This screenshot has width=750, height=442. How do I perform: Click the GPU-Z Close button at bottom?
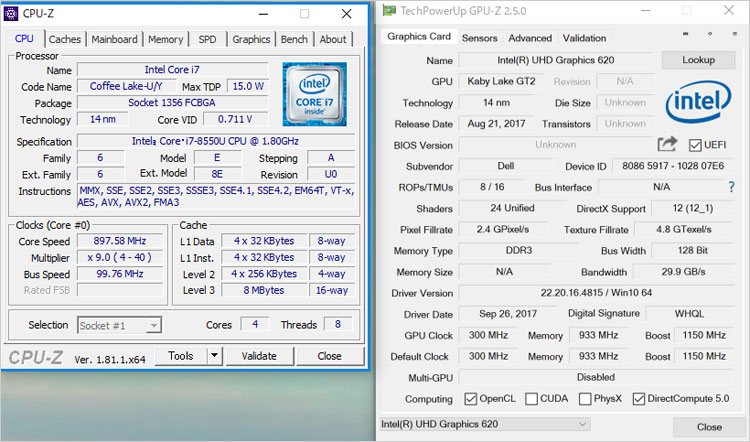[709, 427]
